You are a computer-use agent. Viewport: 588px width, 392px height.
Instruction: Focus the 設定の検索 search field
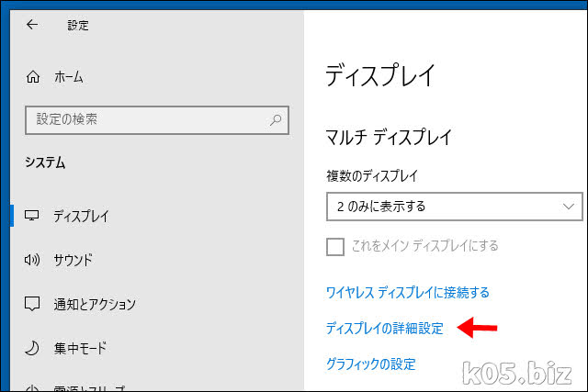click(x=157, y=120)
